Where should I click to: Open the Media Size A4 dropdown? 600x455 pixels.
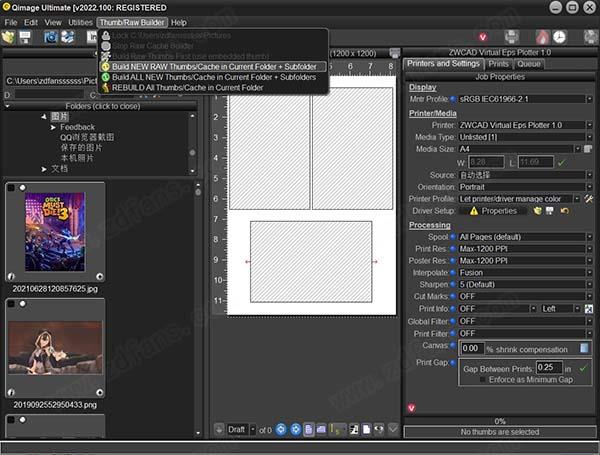(578, 149)
